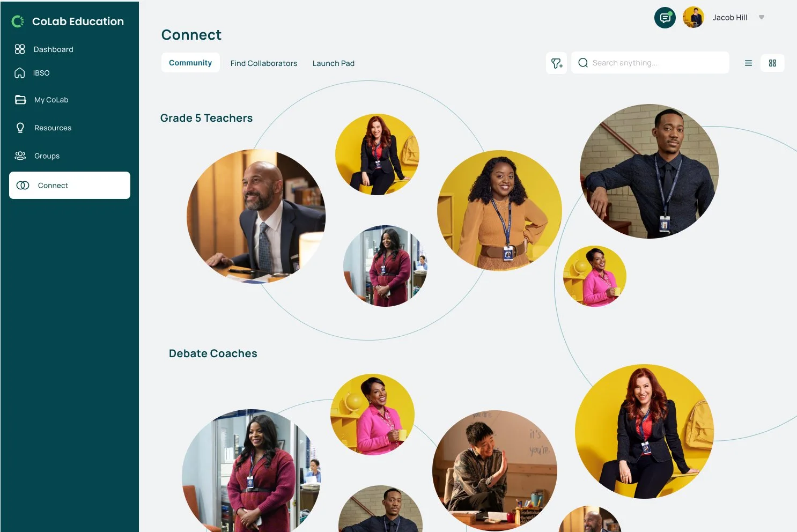Switch to list view icon
The image size is (797, 532).
pos(748,63)
